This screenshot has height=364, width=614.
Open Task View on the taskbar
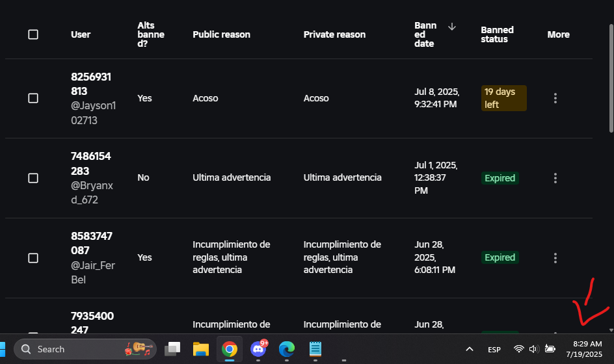(x=172, y=349)
